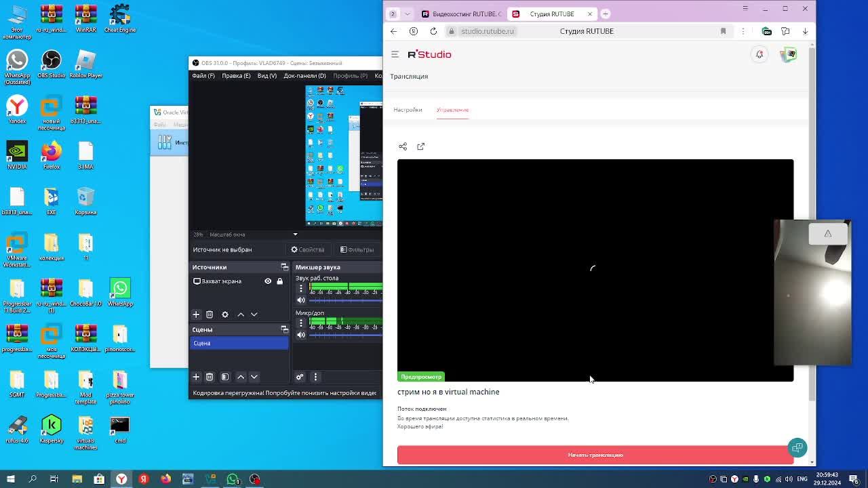Open Cheat Engine desktop shortcut
868x488 pixels.
(x=120, y=19)
